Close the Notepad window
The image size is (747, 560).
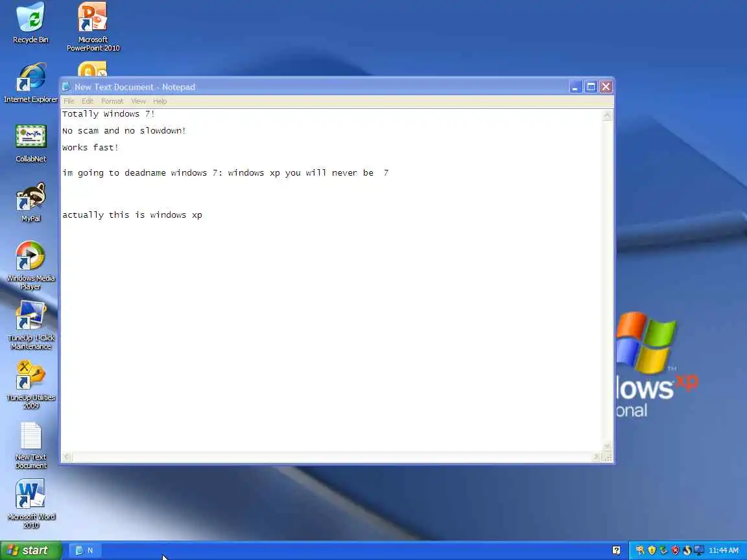point(606,87)
